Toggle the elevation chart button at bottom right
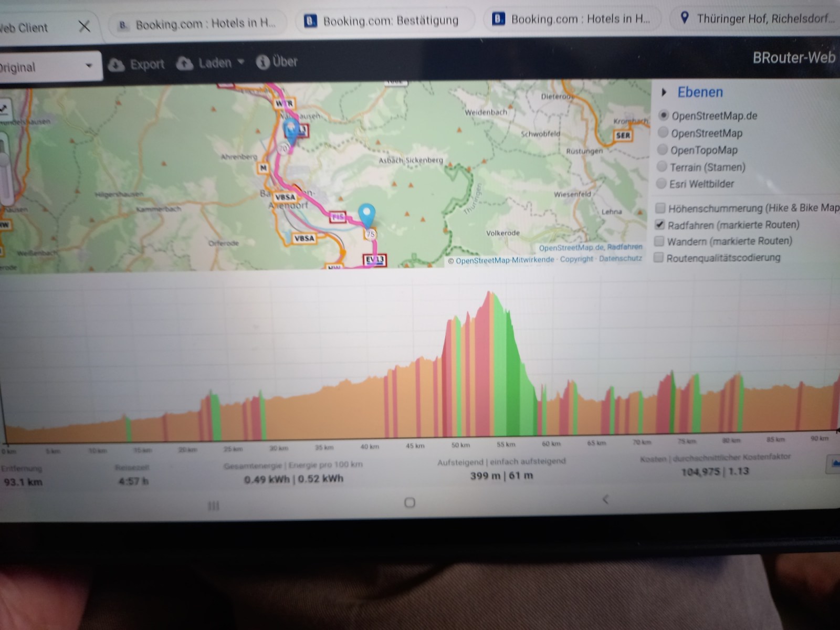This screenshot has height=630, width=840. [834, 464]
